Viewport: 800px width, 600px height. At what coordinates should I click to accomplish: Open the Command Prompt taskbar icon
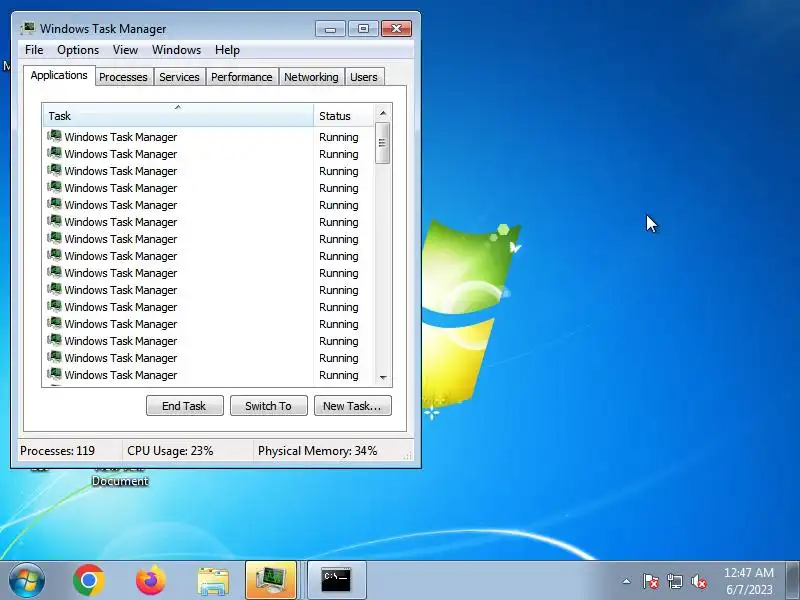[336, 580]
